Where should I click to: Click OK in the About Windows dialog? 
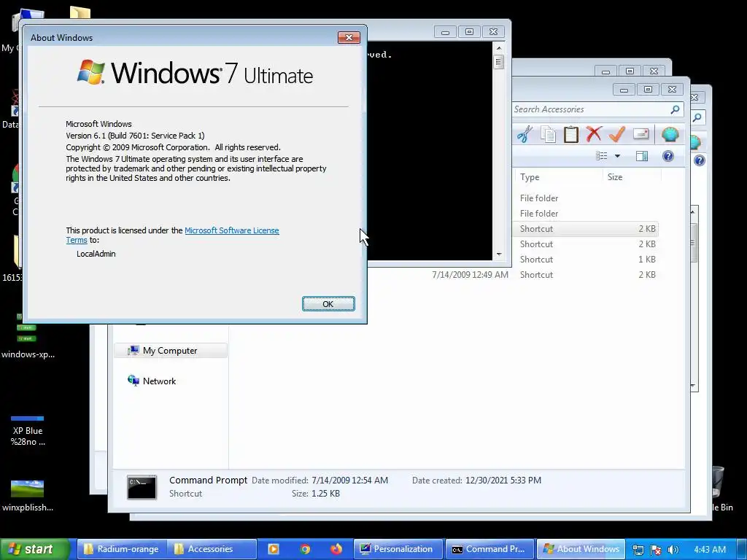coord(328,304)
